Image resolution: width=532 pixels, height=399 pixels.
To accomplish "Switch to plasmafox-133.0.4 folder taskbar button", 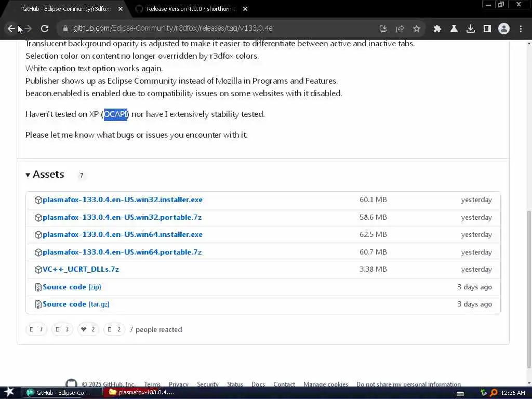I will pos(143,393).
